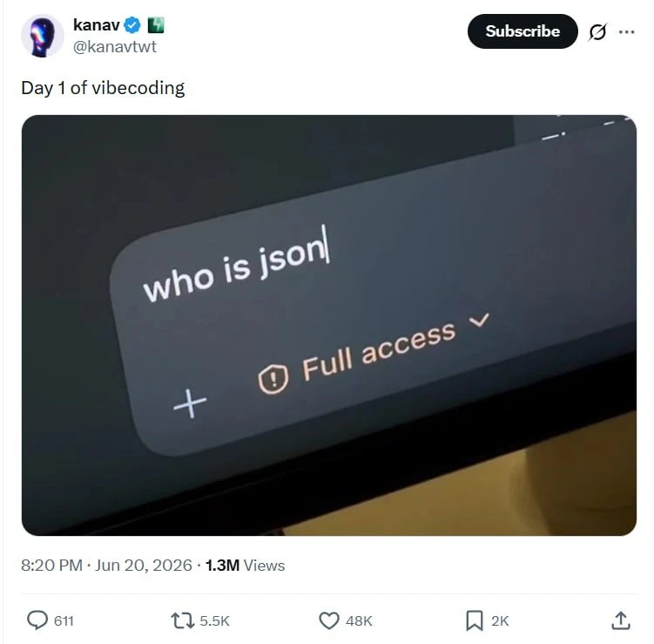The image size is (654, 644).
Task: Expand the Full access chevron in image
Action: tap(479, 320)
